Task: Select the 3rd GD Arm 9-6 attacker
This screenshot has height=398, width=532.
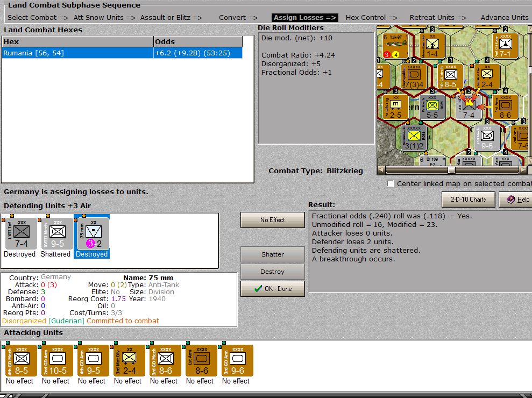Action: [x=237, y=360]
